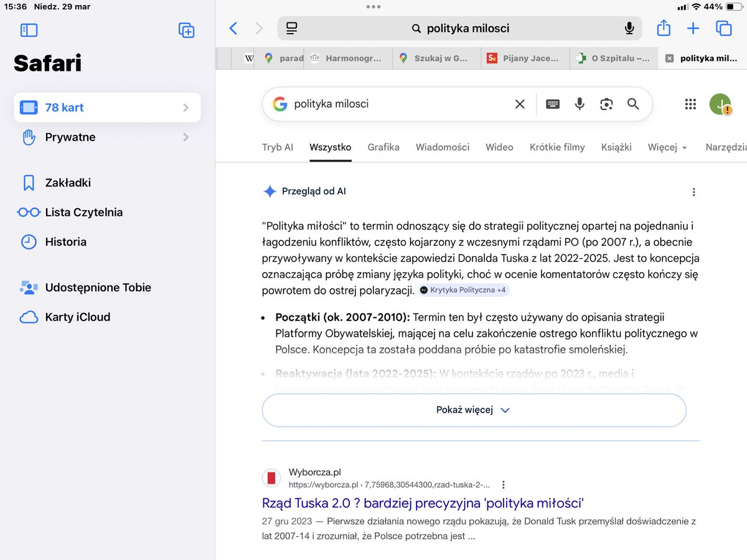The height and width of the screenshot is (560, 747).
Task: Select the Krótkie filmy search tab
Action: pyautogui.click(x=557, y=147)
